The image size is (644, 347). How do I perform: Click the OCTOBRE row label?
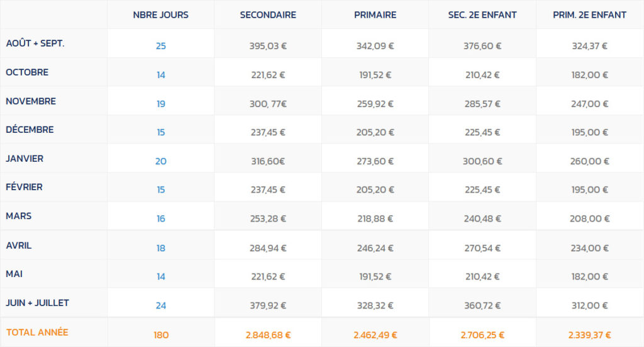click(x=27, y=72)
